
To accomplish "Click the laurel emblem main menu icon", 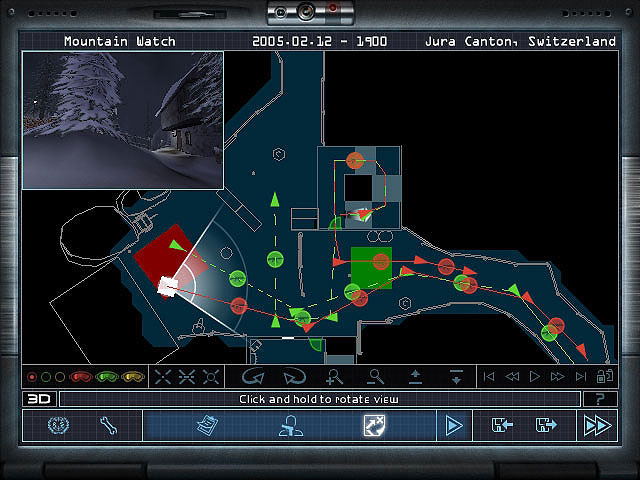I will (59, 425).
